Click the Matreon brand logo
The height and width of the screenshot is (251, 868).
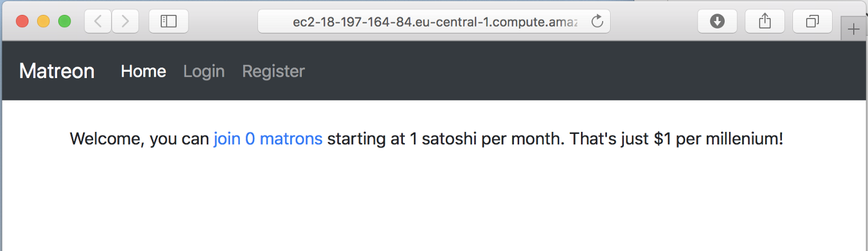tap(57, 71)
